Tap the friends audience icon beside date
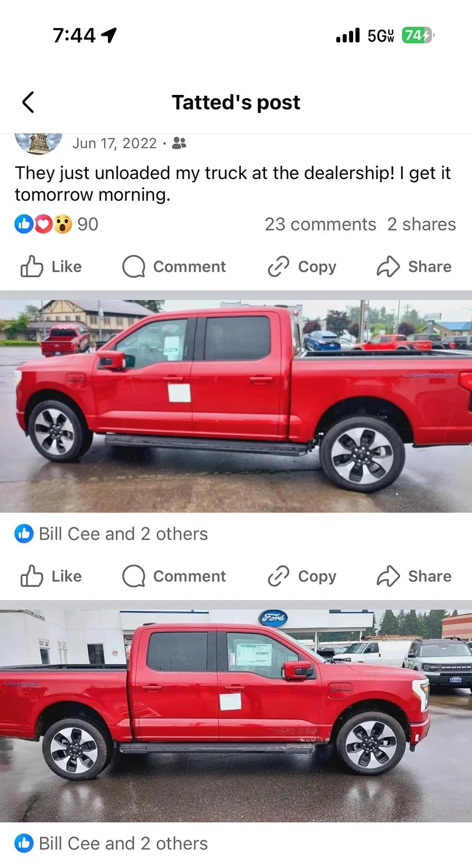The height and width of the screenshot is (868, 472). tap(179, 143)
